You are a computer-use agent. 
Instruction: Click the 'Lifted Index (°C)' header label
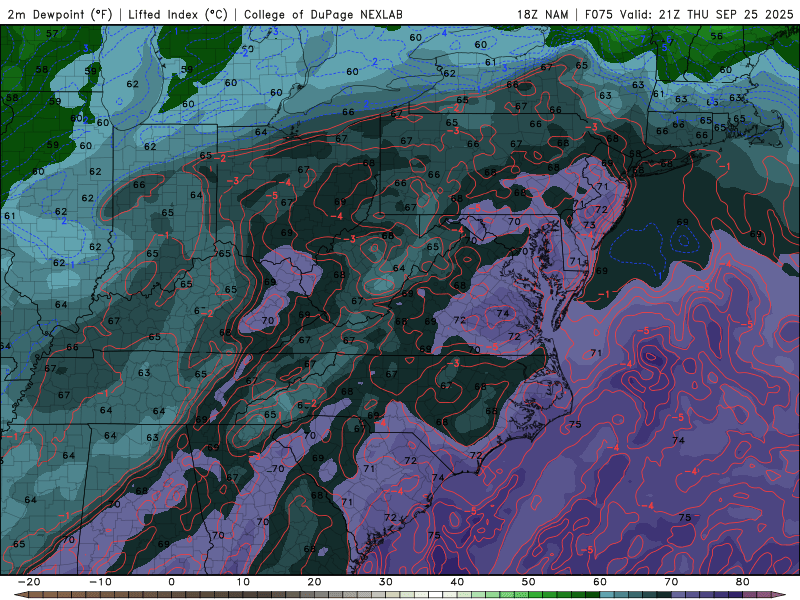coord(178,14)
